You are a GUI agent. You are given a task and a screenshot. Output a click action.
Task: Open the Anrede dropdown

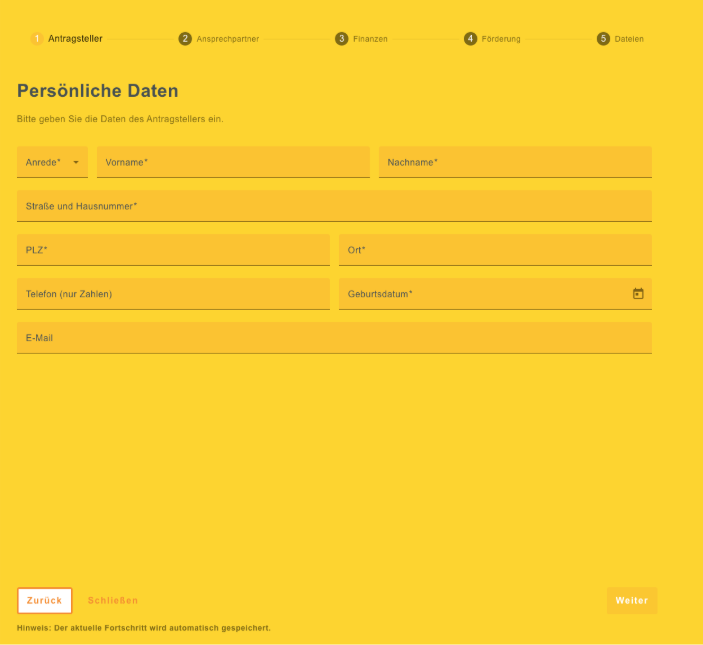(52, 162)
